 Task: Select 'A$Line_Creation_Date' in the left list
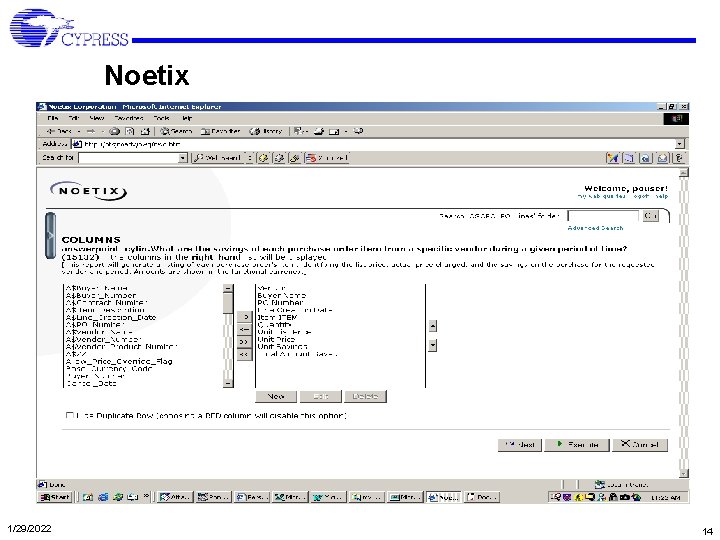click(x=111, y=317)
